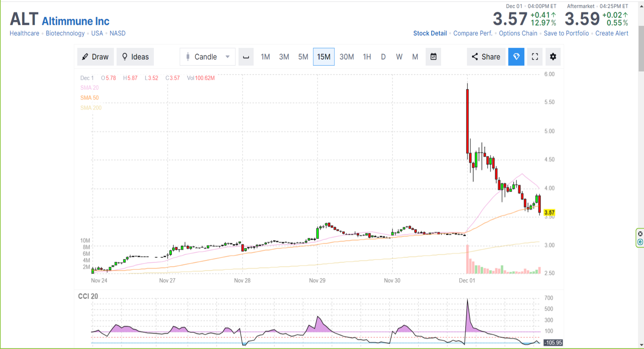This screenshot has width=644, height=349.
Task: Click the small circled X side icon
Action: click(x=640, y=234)
